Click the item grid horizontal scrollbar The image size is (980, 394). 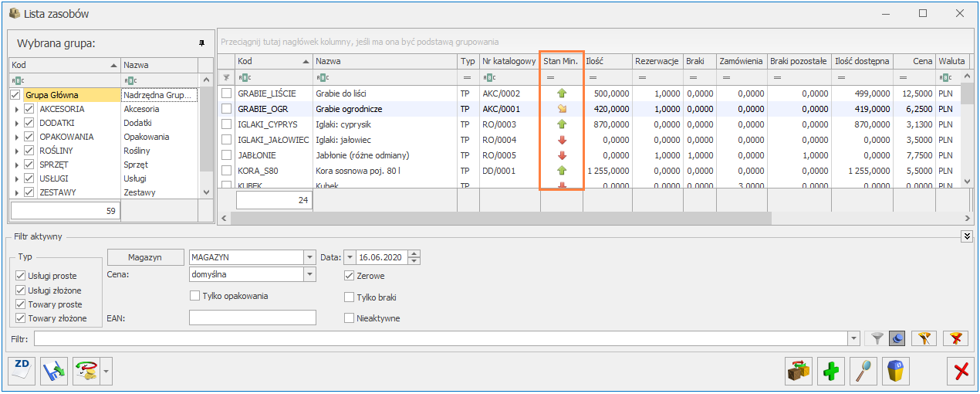coord(502,219)
